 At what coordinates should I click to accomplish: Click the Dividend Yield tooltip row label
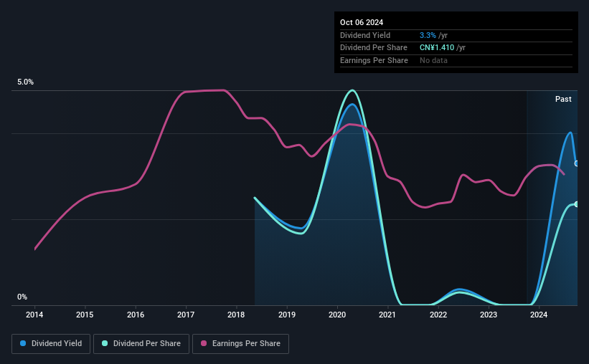(x=365, y=35)
